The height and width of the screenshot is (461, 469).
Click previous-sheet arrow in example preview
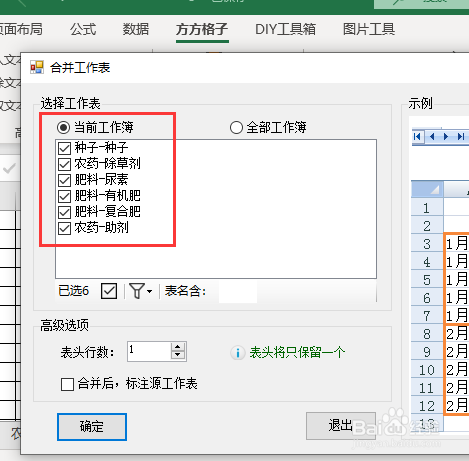[432, 136]
